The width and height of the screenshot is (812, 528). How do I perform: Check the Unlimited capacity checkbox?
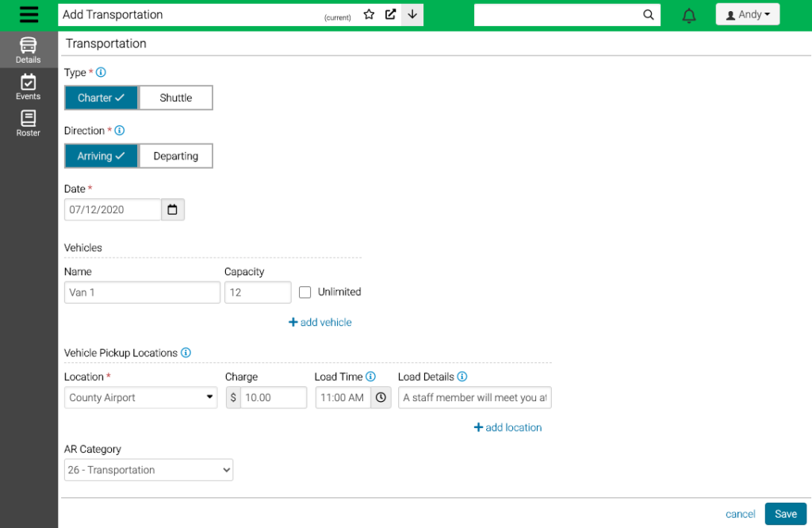tap(305, 293)
